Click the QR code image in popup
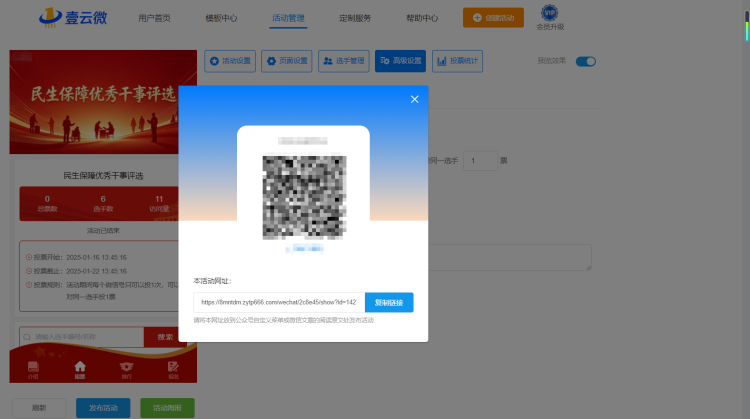 304,197
